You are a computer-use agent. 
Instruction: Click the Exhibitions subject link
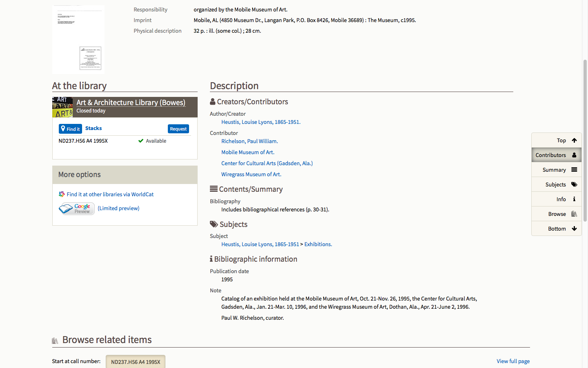pos(318,244)
